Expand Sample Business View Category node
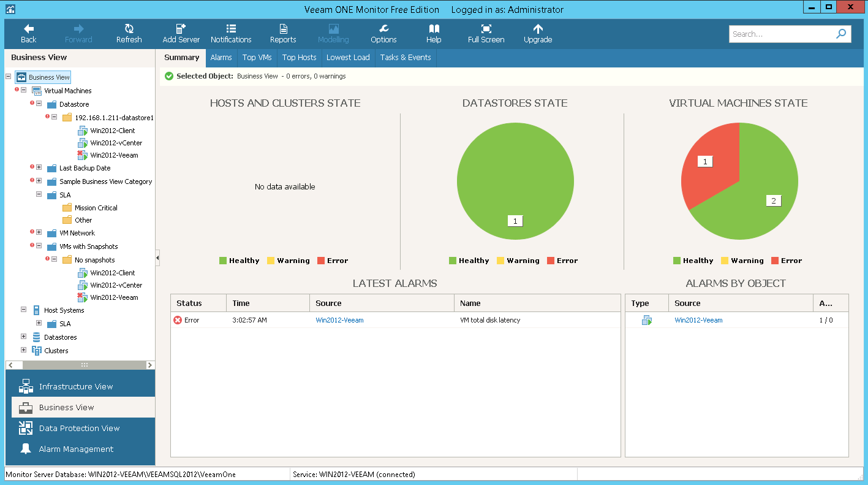The image size is (868, 485). click(x=39, y=181)
